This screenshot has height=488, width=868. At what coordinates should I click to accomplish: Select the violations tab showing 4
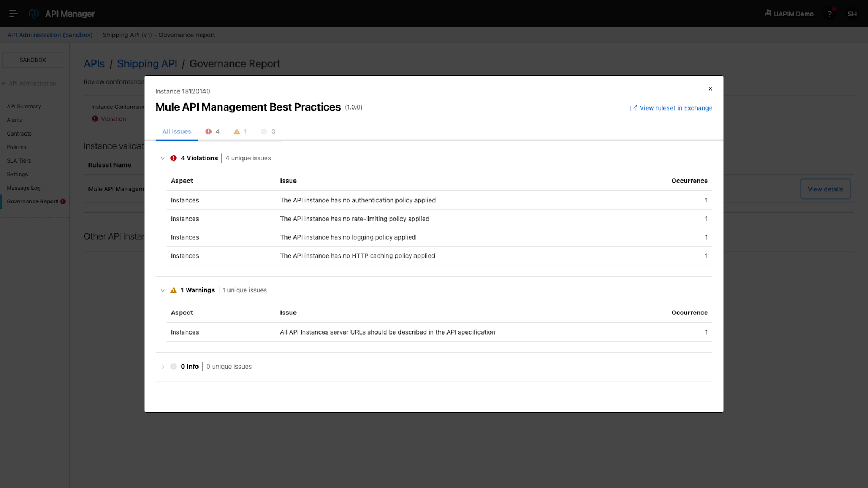212,132
